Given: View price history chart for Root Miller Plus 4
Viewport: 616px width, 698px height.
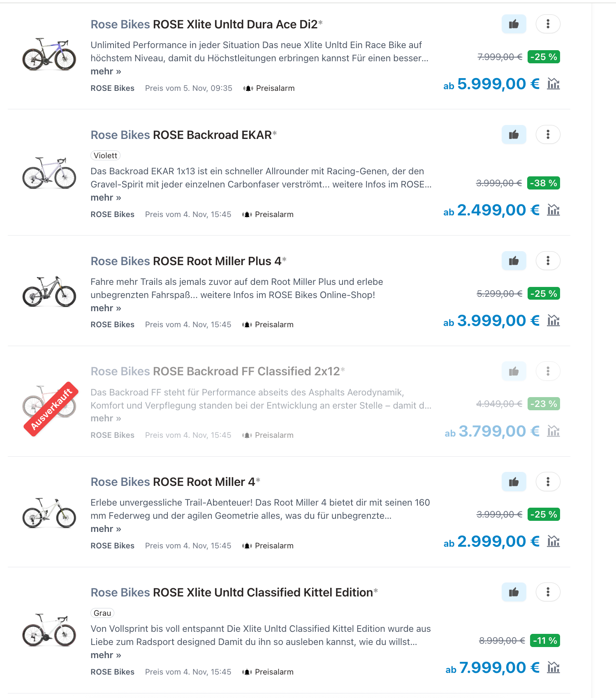Looking at the screenshot, I should (553, 320).
